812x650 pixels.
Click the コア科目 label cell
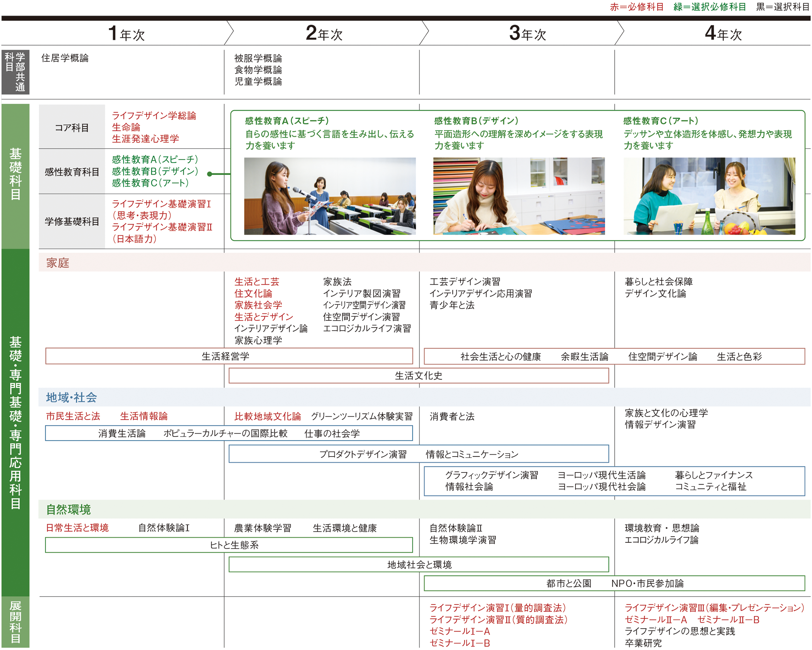click(x=72, y=127)
